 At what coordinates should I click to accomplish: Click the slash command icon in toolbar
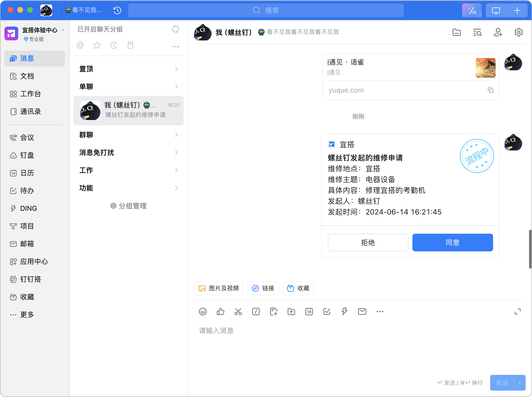point(256,312)
